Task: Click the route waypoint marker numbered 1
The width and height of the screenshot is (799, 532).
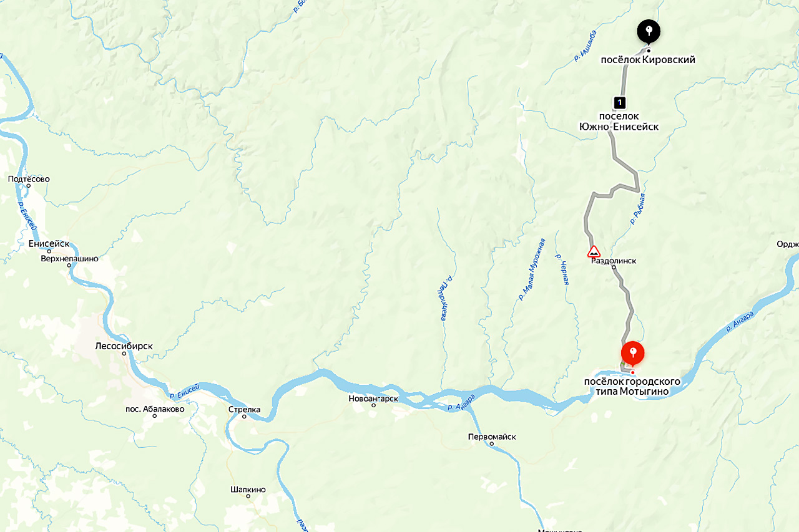Action: (x=619, y=102)
